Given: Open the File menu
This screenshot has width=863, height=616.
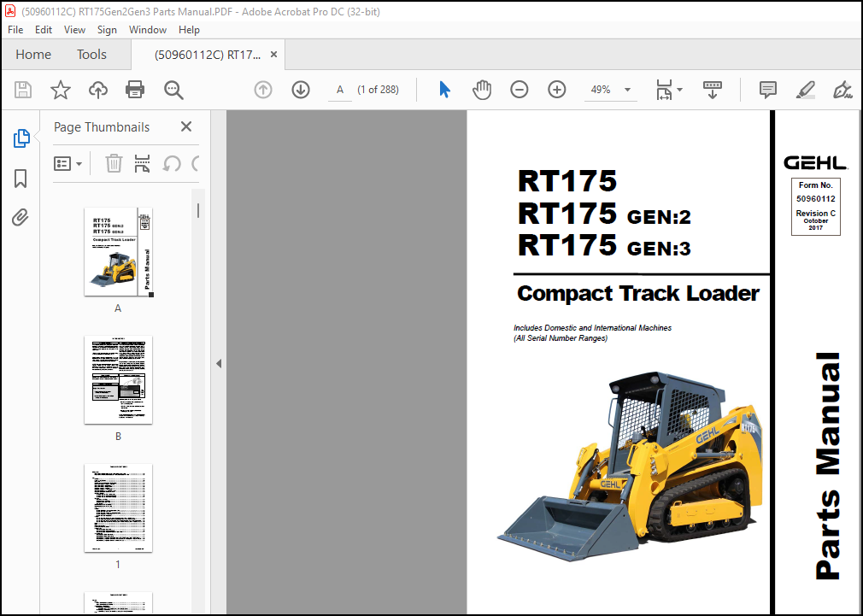Looking at the screenshot, I should coord(15,30).
